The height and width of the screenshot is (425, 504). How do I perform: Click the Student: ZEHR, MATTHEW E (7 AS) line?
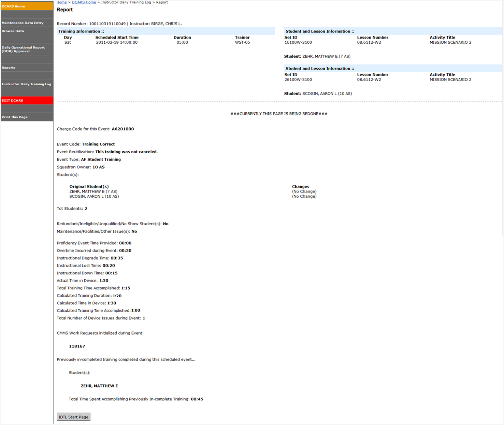(317, 56)
